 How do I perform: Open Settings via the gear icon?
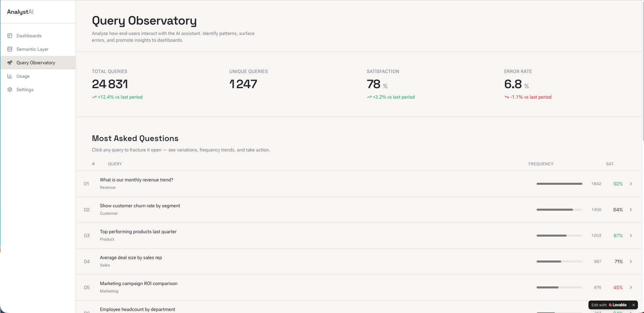(10, 90)
